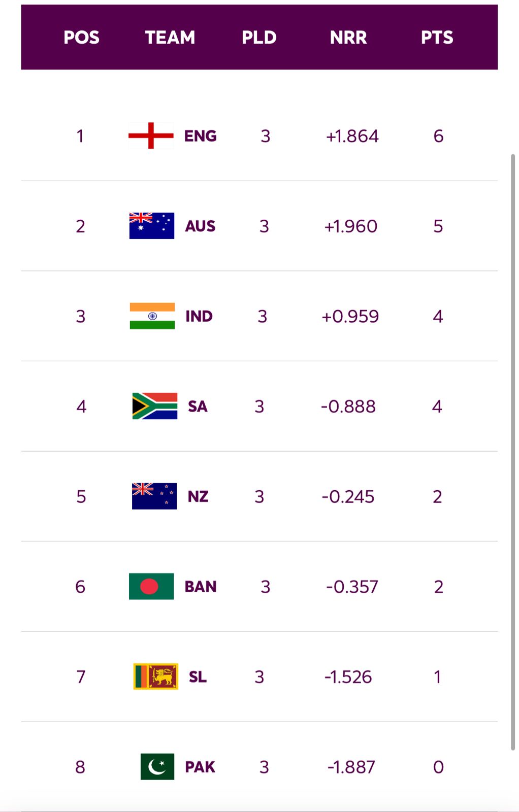Open the PAK team name link
The height and width of the screenshot is (812, 519).
click(200, 767)
